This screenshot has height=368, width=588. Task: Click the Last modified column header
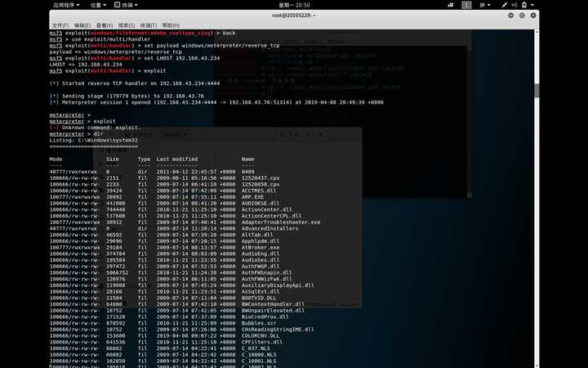(177, 159)
